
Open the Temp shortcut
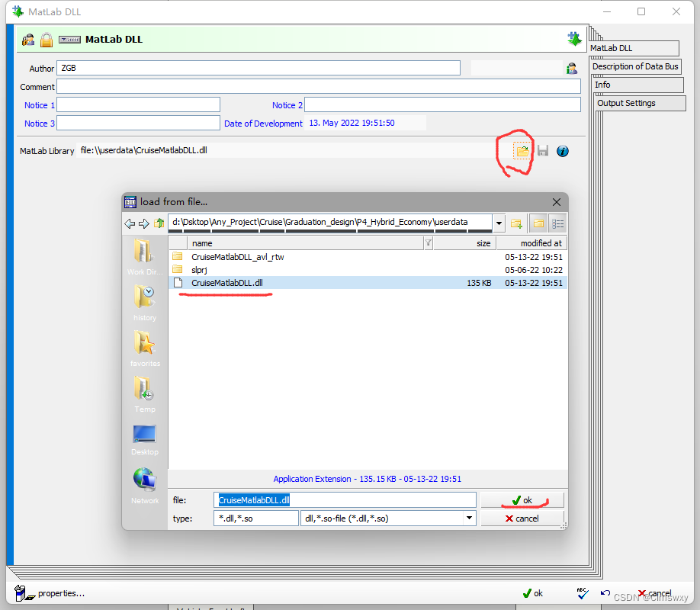145,394
